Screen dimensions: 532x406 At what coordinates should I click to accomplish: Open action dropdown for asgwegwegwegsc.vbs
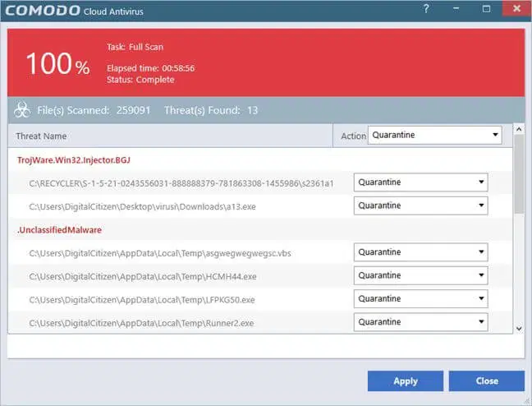(x=420, y=252)
